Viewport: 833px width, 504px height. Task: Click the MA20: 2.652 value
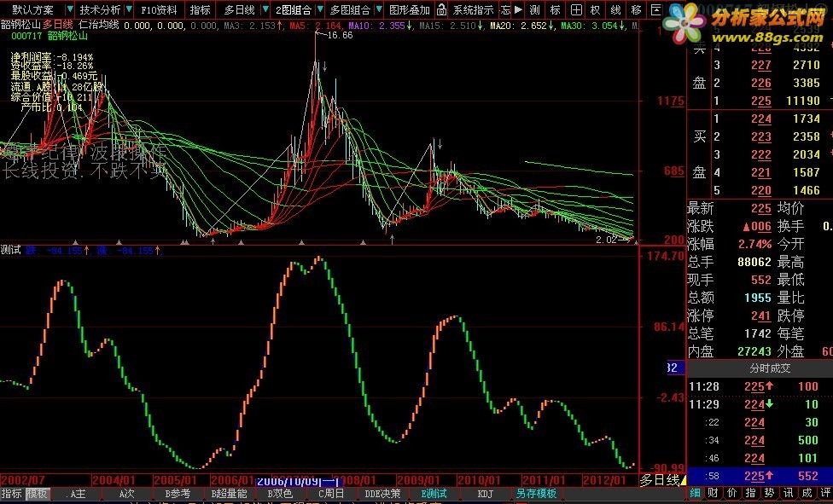tap(521, 25)
